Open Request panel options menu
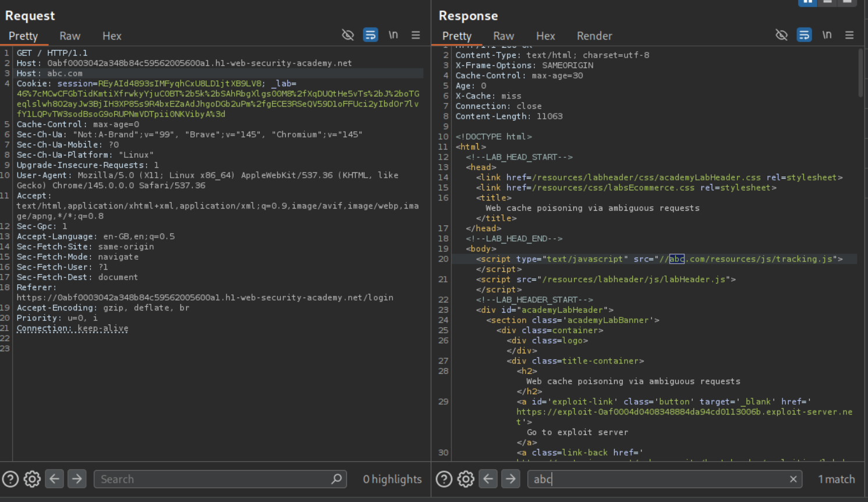The height and width of the screenshot is (502, 868). point(416,35)
